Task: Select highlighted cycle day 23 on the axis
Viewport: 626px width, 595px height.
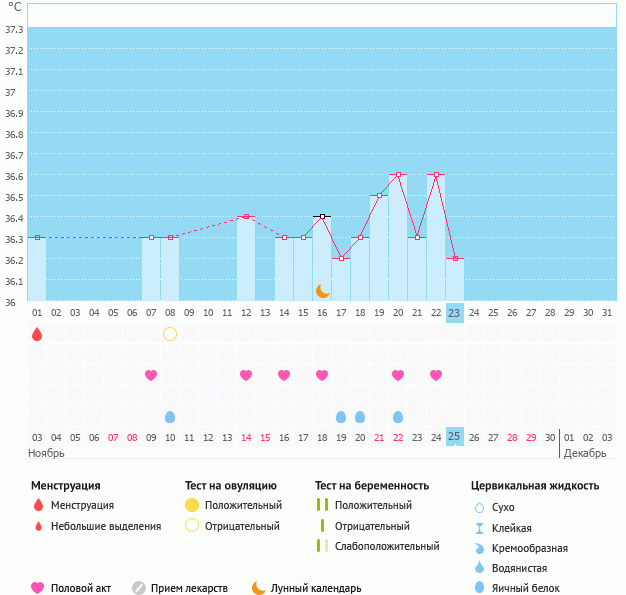Action: 454,313
